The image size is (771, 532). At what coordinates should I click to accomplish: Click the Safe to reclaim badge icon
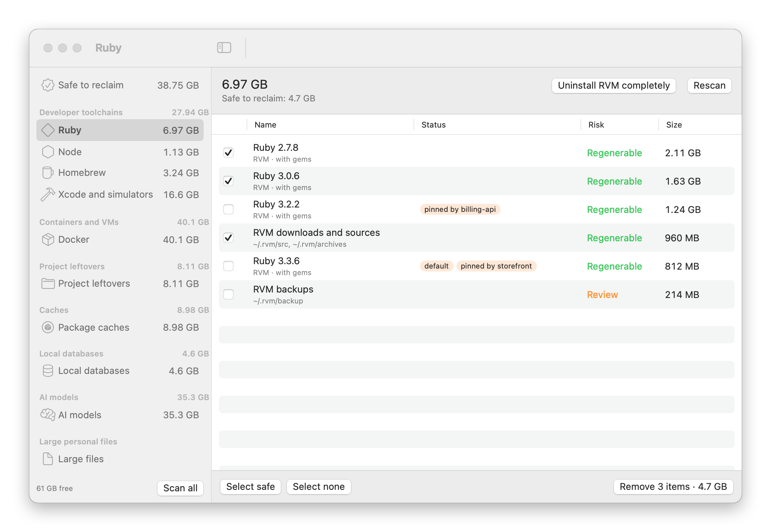(48, 85)
